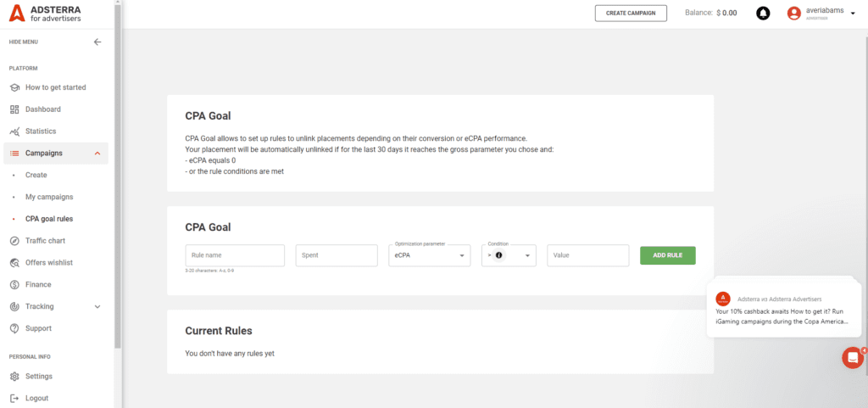Click the Finance dollar icon
Screen dimensions: 868x408
[15, 284]
